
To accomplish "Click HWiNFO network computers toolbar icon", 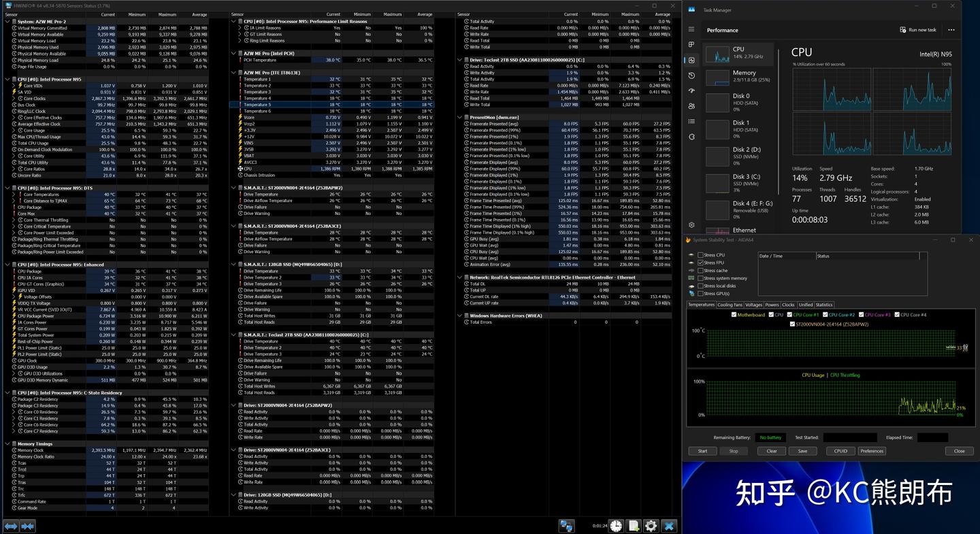I will tap(566, 526).
